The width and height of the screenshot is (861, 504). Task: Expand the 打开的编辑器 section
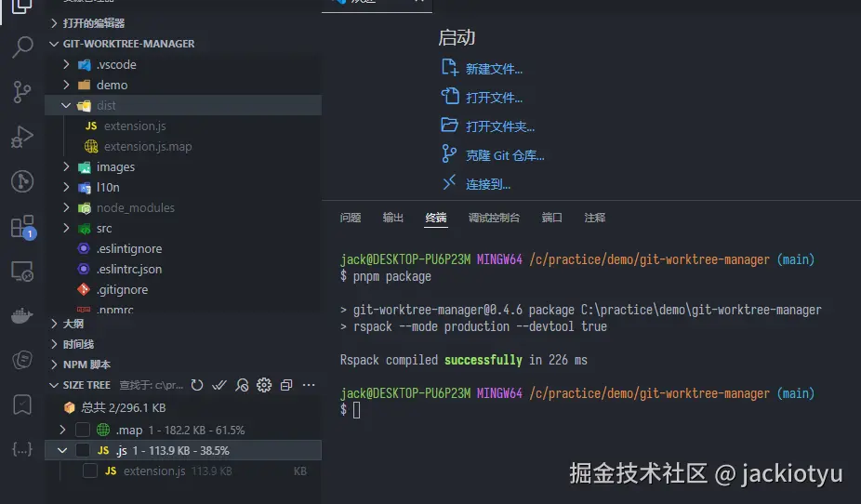54,22
